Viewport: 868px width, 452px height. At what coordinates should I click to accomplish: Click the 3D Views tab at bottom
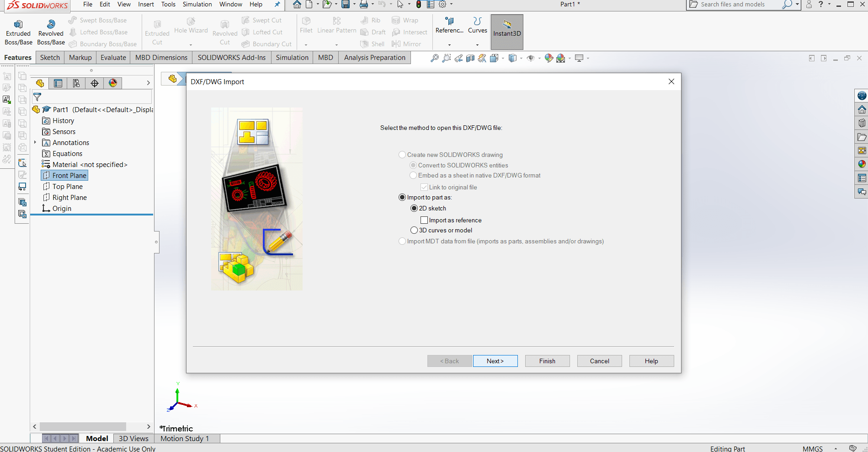pos(134,439)
